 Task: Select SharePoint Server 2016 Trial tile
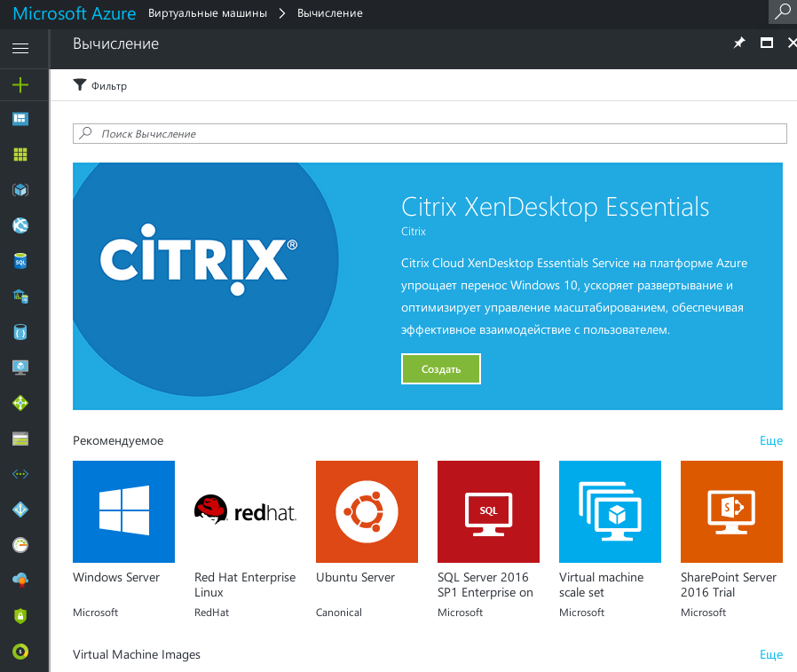point(731,511)
